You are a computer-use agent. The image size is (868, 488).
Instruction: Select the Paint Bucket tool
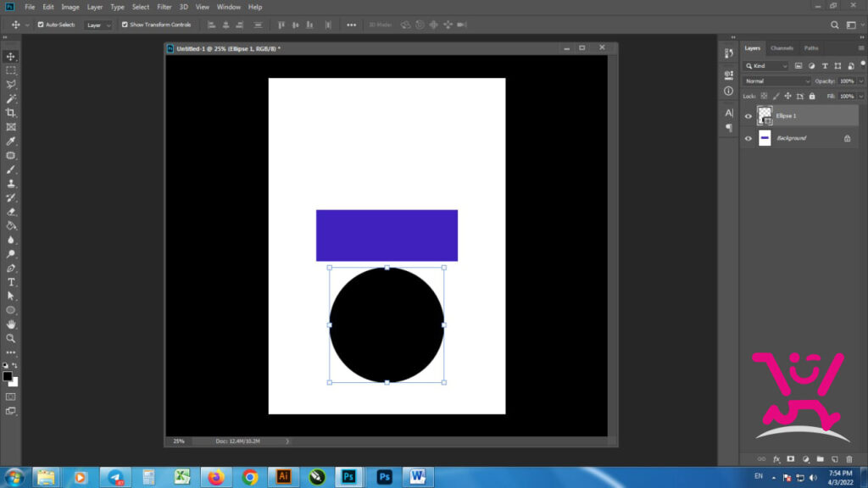[10, 225]
